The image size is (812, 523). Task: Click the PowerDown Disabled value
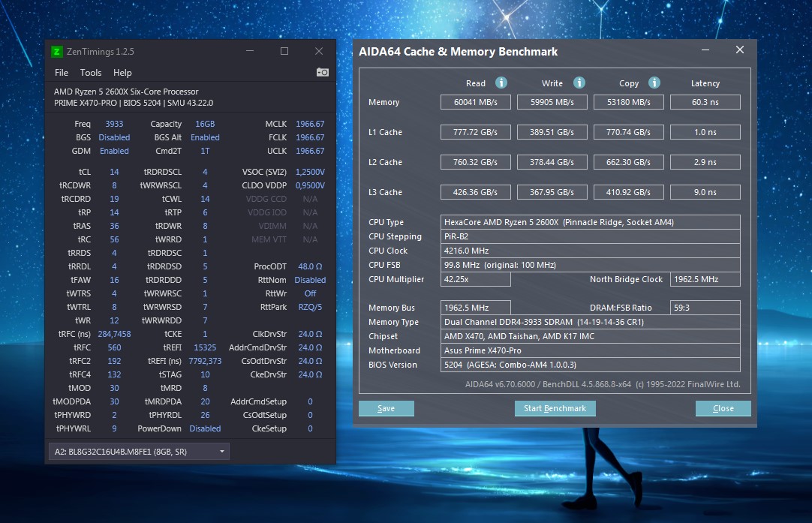pyautogui.click(x=205, y=428)
